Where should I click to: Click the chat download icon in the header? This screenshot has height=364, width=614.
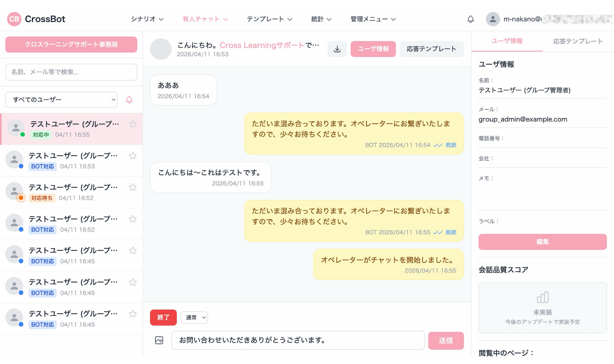337,49
